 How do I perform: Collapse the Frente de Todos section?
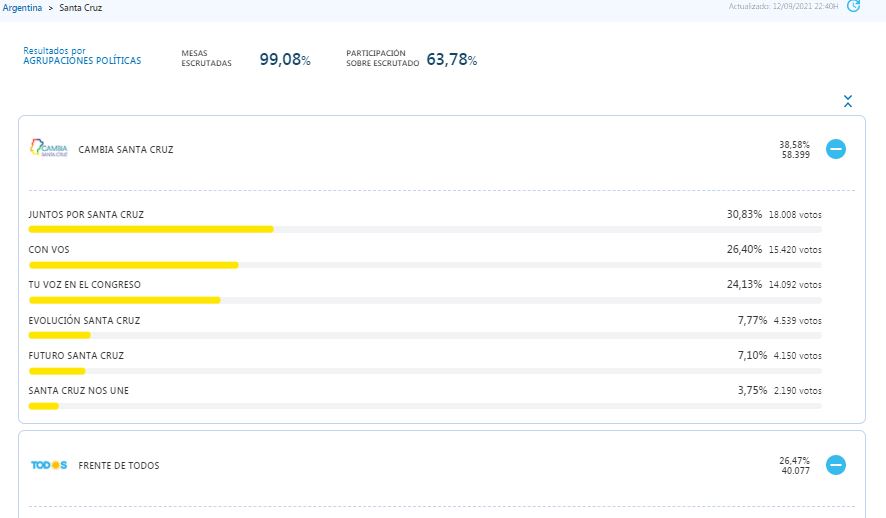point(836,465)
